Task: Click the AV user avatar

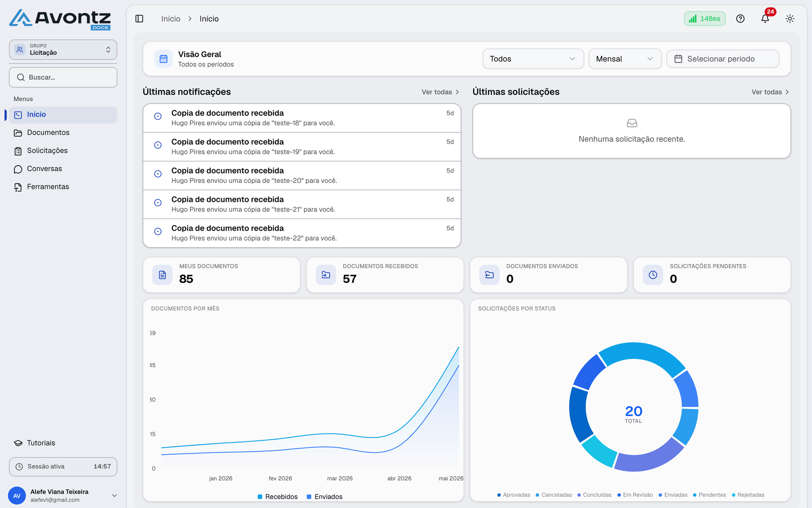Action: (x=17, y=496)
